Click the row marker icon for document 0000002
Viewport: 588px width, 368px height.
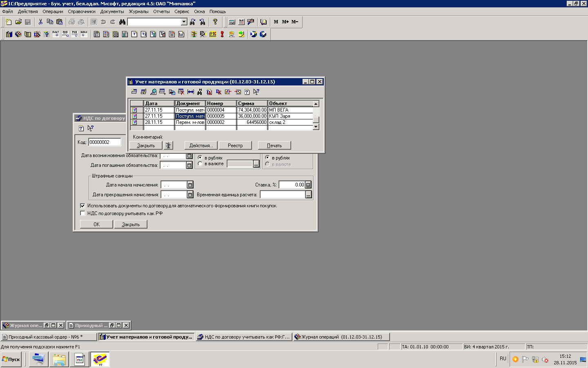(x=134, y=122)
